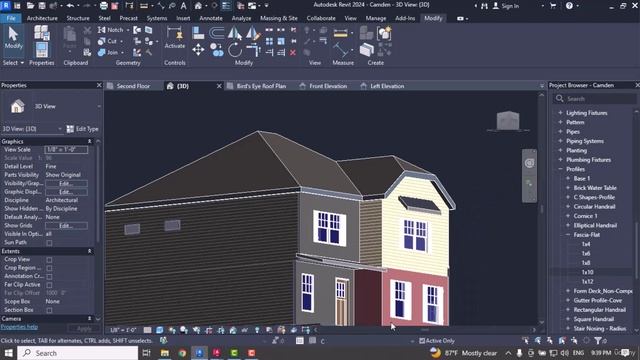Screen dimensions: 640x360
Task: Select the Array tool
Action: click(x=269, y=41)
